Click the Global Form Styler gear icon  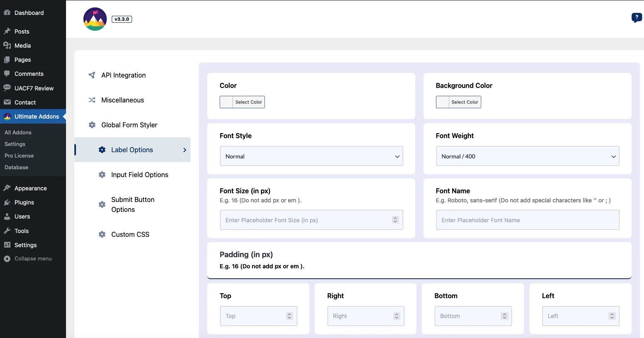tap(92, 125)
